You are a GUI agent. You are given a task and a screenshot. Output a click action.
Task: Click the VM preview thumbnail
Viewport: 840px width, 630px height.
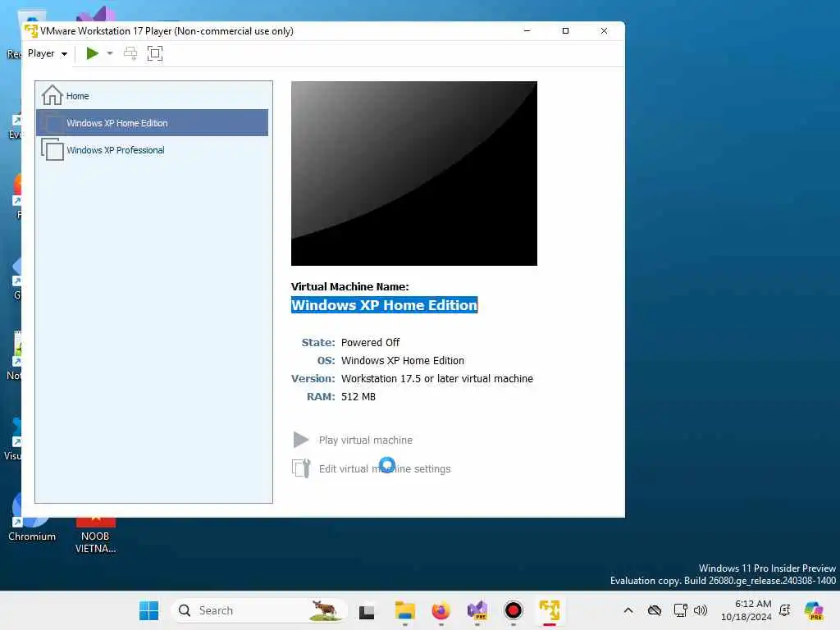tap(413, 173)
